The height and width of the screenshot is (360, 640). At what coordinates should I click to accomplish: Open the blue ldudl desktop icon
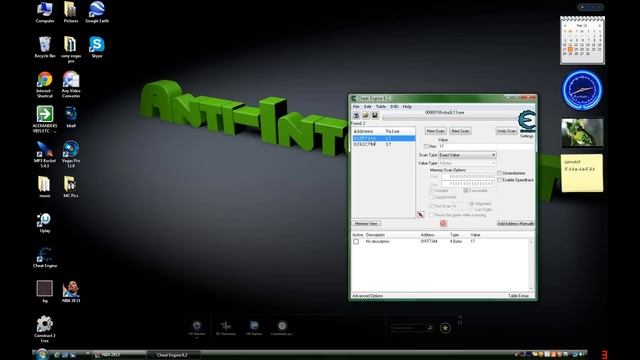coord(71,117)
